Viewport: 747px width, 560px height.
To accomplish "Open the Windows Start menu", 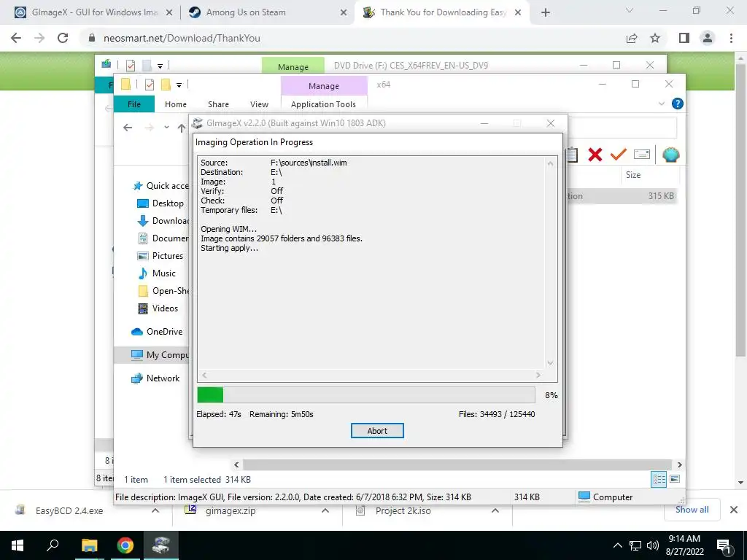I will point(18,545).
